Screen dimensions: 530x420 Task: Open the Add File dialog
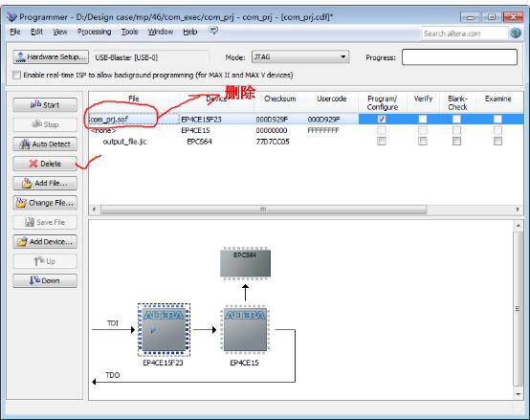(x=45, y=183)
